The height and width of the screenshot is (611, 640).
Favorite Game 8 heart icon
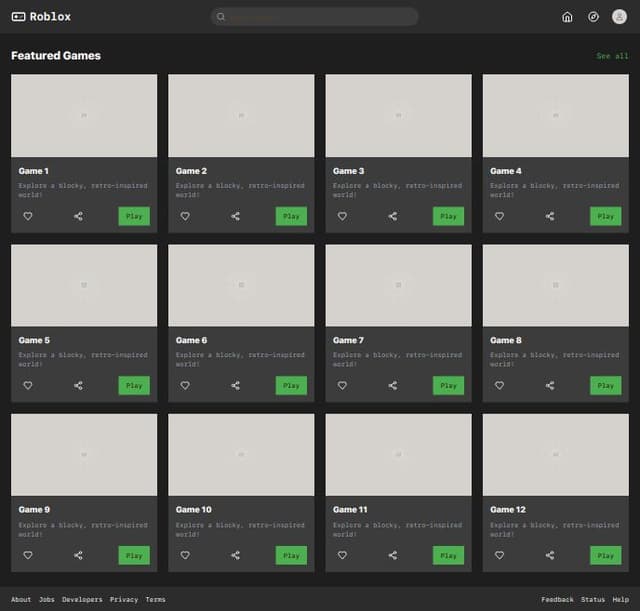coord(499,386)
